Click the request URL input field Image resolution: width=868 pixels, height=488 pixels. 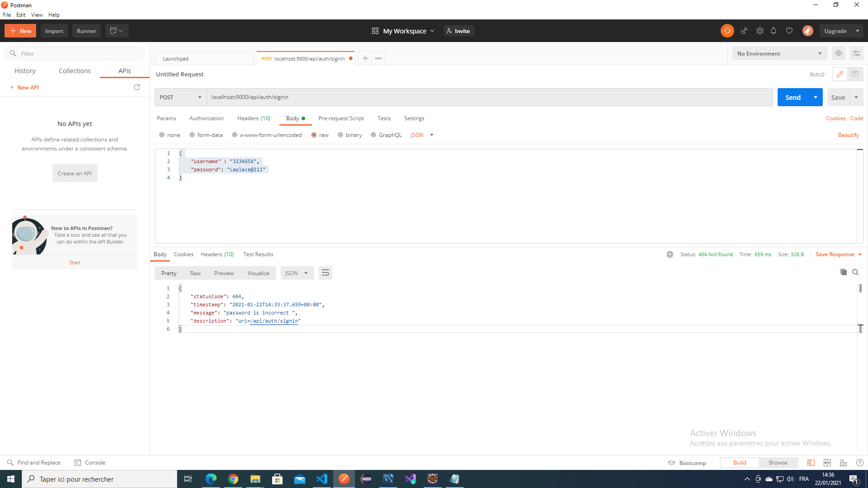click(489, 97)
